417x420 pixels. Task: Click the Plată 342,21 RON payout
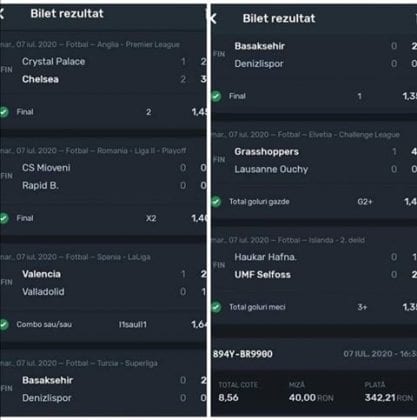[389, 398]
